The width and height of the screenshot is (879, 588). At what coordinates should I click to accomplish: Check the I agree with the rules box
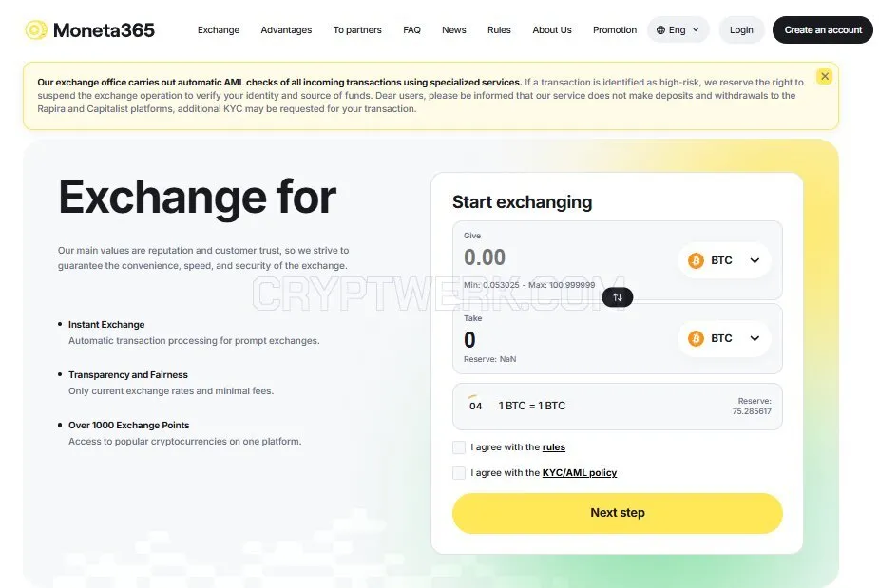pos(459,447)
